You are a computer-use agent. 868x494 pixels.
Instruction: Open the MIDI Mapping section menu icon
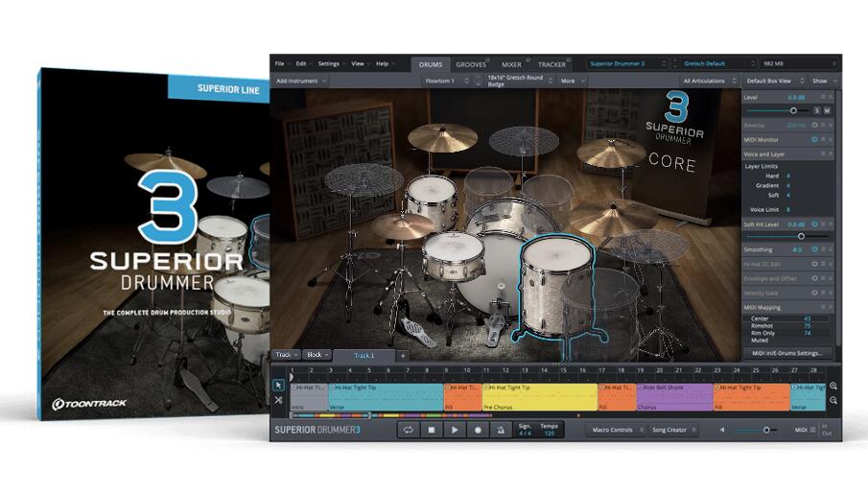(823, 307)
